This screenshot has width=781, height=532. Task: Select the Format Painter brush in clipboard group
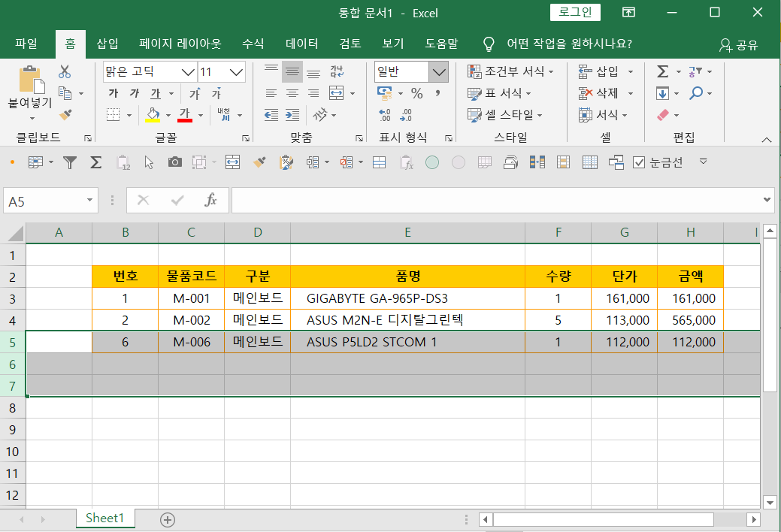click(65, 114)
